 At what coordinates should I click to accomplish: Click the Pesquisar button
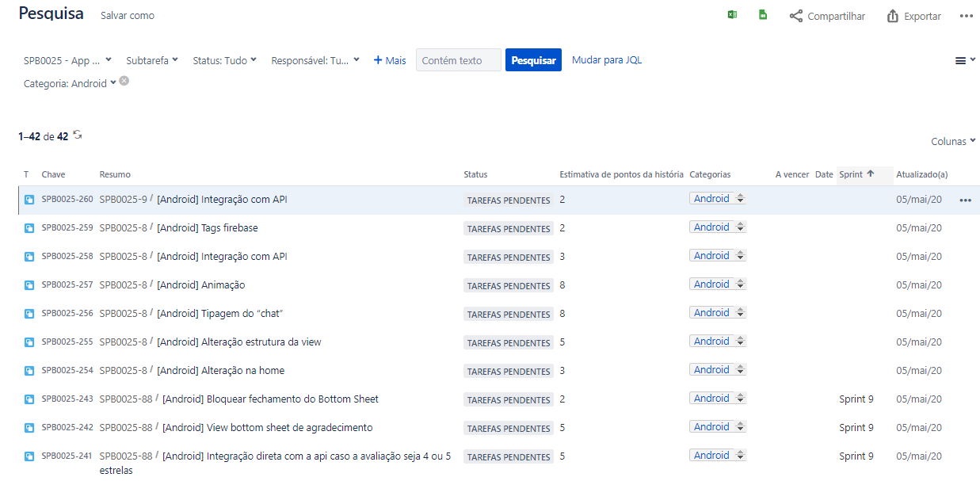point(533,60)
